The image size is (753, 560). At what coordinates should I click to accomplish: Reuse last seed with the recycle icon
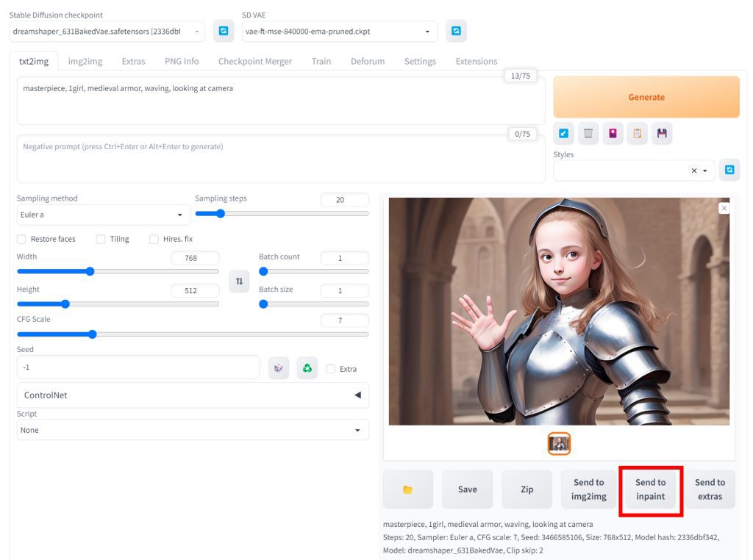coord(307,368)
